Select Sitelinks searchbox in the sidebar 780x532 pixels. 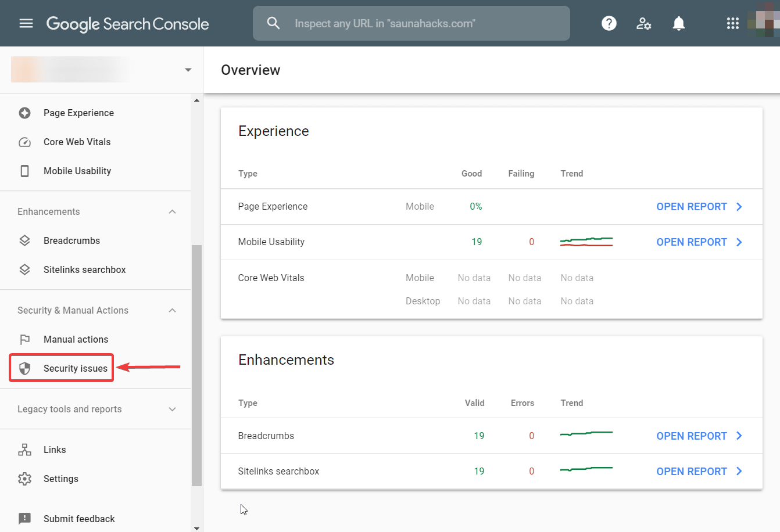pyautogui.click(x=84, y=269)
